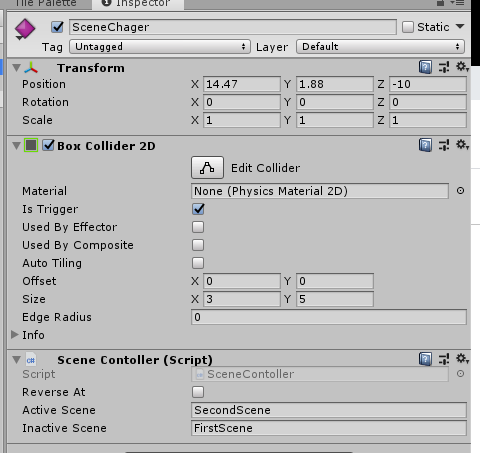This screenshot has height=453, width=480.
Task: Enable the Auto Tiling checkbox
Action: point(198,263)
